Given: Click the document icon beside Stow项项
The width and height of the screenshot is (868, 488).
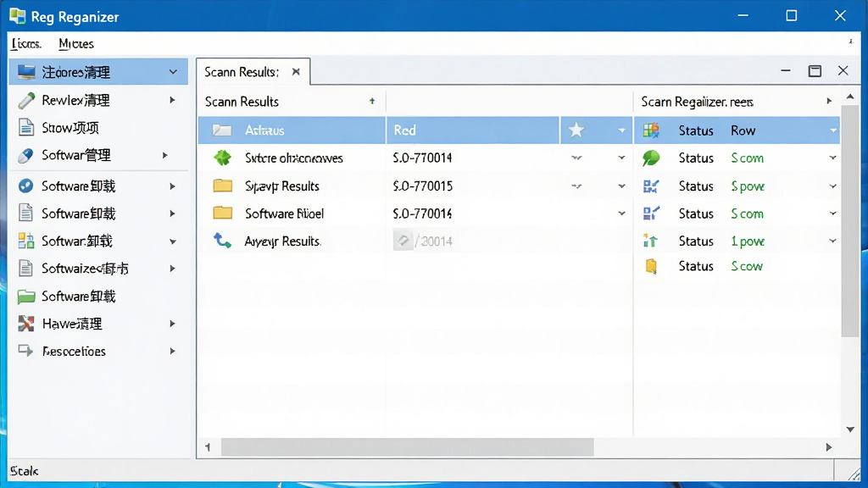Looking at the screenshot, I should pyautogui.click(x=26, y=127).
